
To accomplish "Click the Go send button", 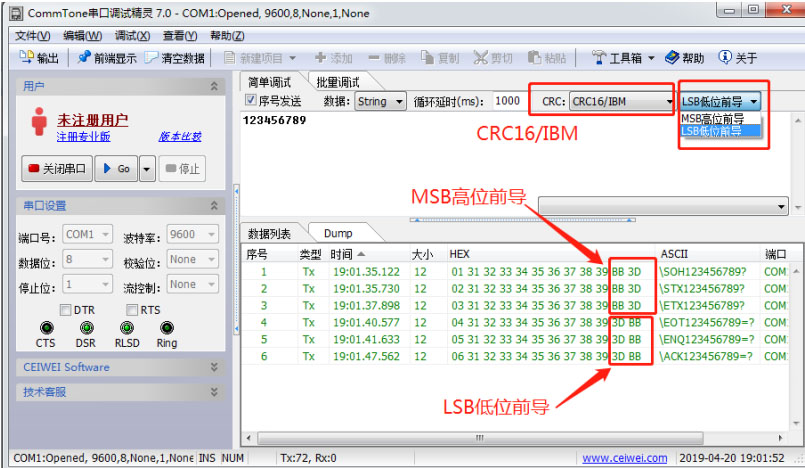I will [117, 169].
